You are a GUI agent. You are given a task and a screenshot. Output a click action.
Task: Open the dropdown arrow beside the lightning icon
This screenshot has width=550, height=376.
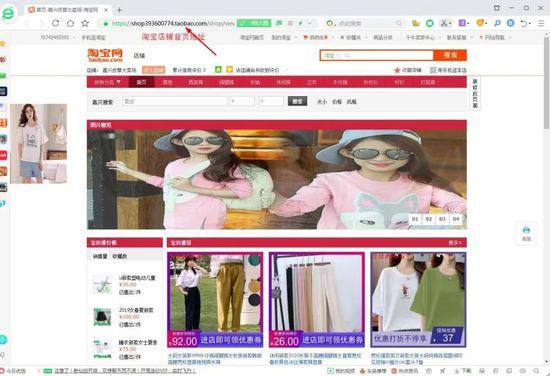point(310,24)
